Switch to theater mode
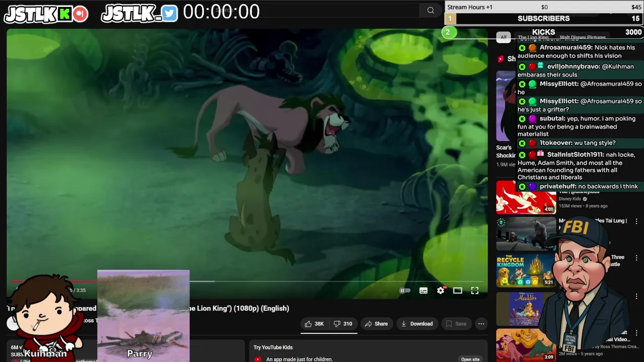 click(457, 291)
